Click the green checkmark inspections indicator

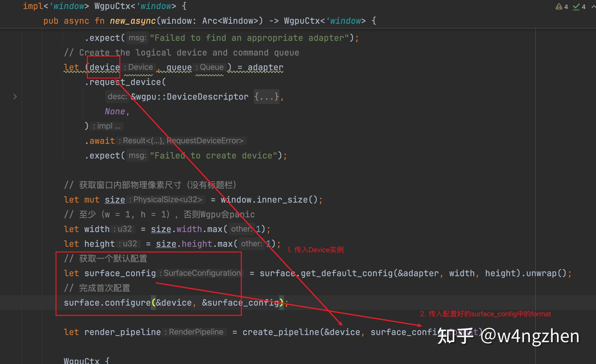coord(576,7)
